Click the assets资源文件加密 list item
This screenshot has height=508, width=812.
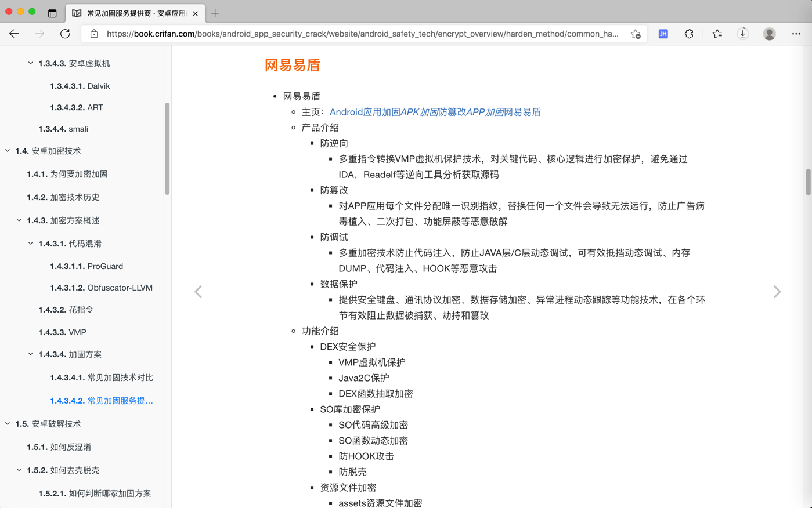pos(381,503)
